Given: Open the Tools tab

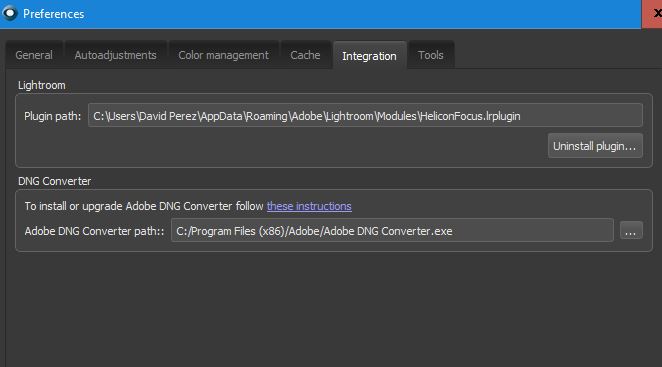Looking at the screenshot, I should pyautogui.click(x=431, y=55).
